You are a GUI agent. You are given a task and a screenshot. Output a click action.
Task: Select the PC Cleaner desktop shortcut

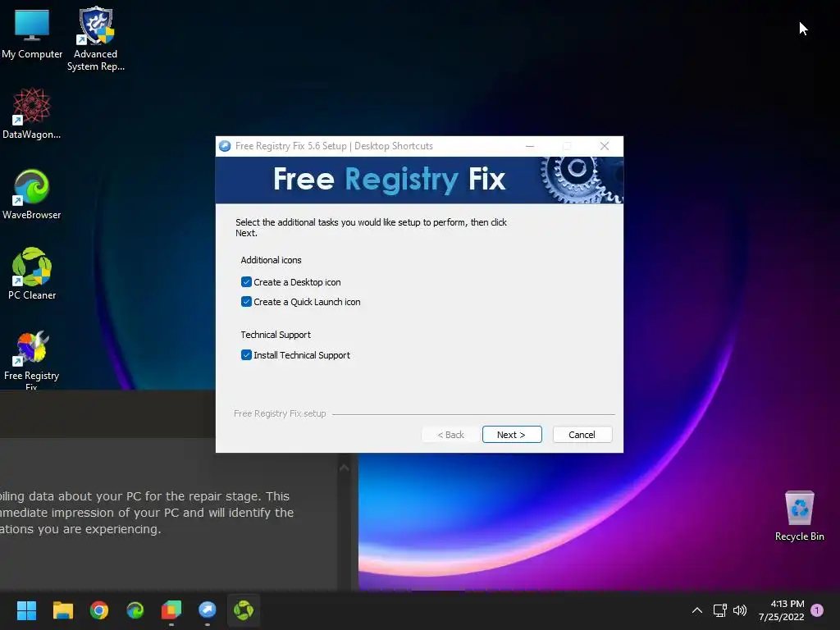(32, 274)
